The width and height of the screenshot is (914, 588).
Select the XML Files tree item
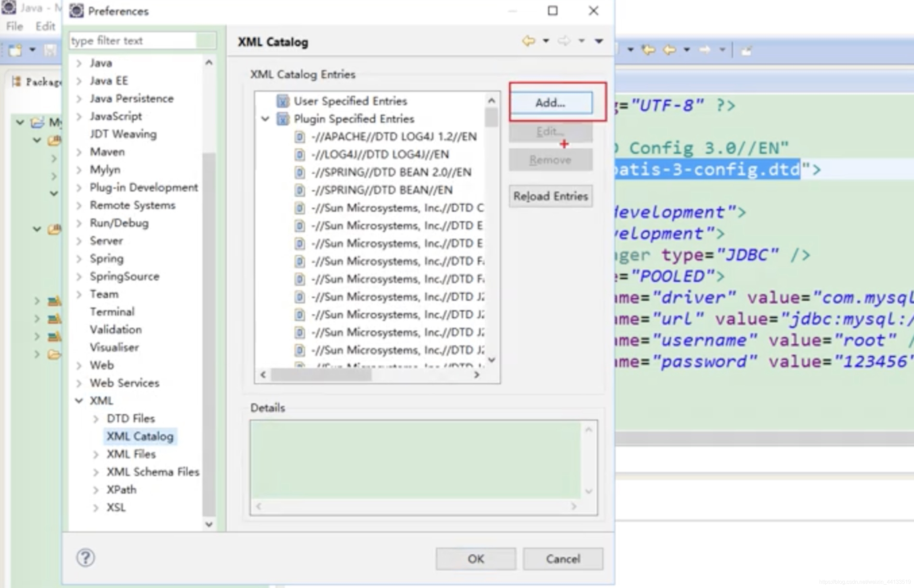point(131,453)
